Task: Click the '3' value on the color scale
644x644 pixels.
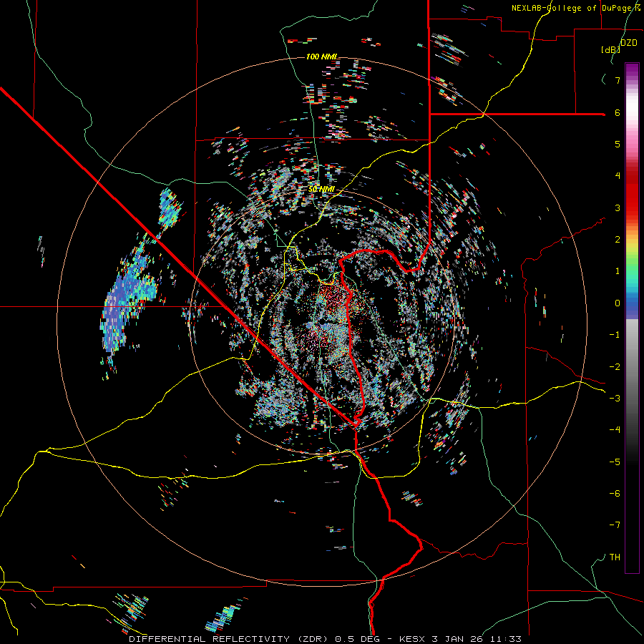Action: coord(618,208)
